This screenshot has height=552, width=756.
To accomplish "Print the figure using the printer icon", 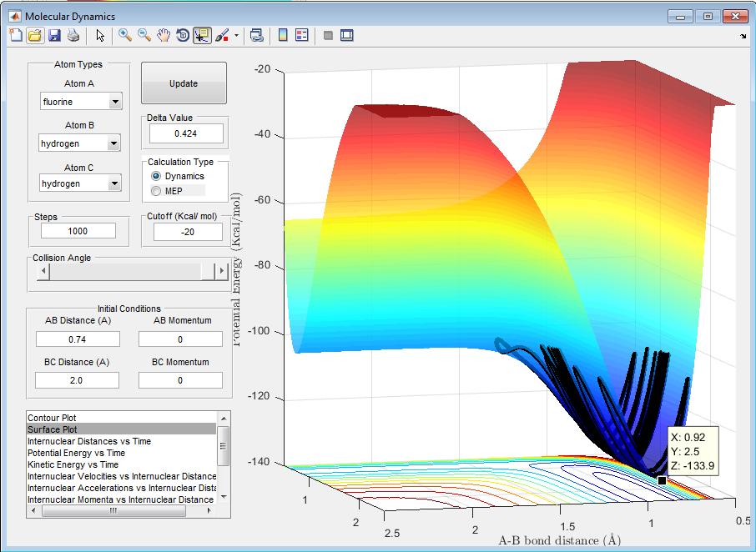I will 73,35.
